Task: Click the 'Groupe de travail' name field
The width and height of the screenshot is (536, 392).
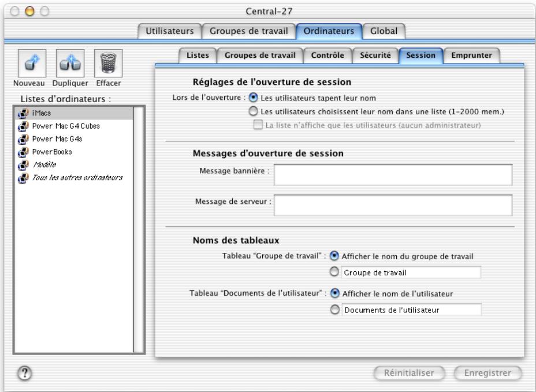Action: 411,272
